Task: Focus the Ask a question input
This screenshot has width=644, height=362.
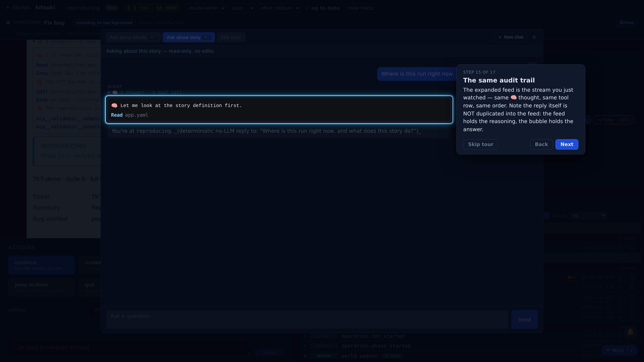Action: [307, 320]
